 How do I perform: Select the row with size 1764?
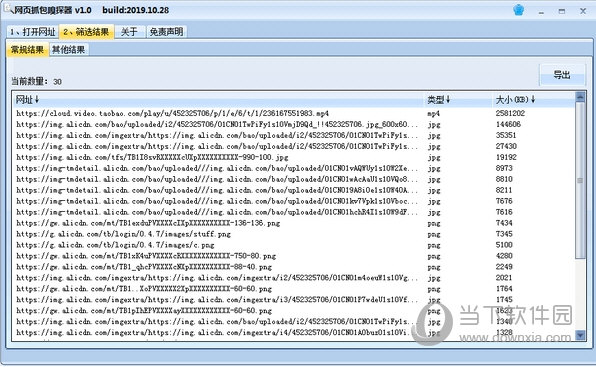click(x=294, y=289)
